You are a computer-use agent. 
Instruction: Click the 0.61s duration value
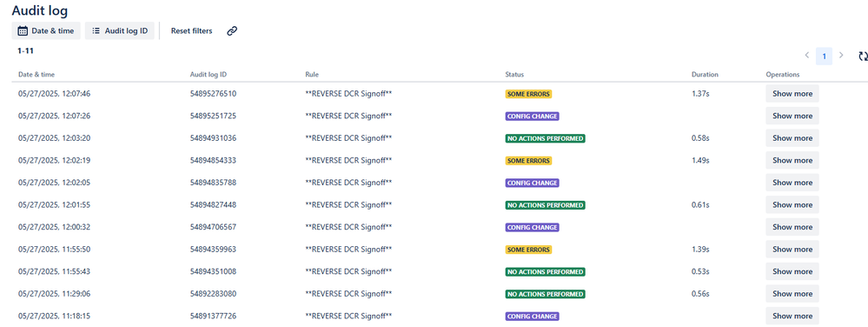(700, 204)
